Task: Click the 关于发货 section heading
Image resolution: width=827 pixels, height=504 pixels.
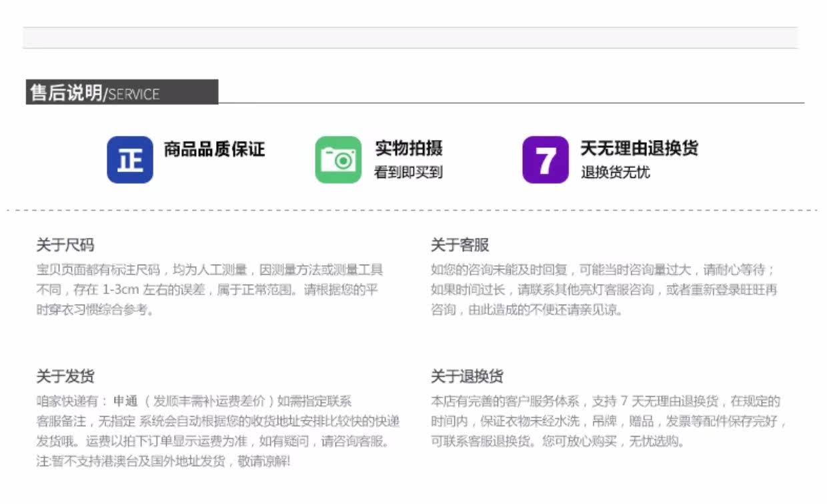Action: (x=65, y=376)
